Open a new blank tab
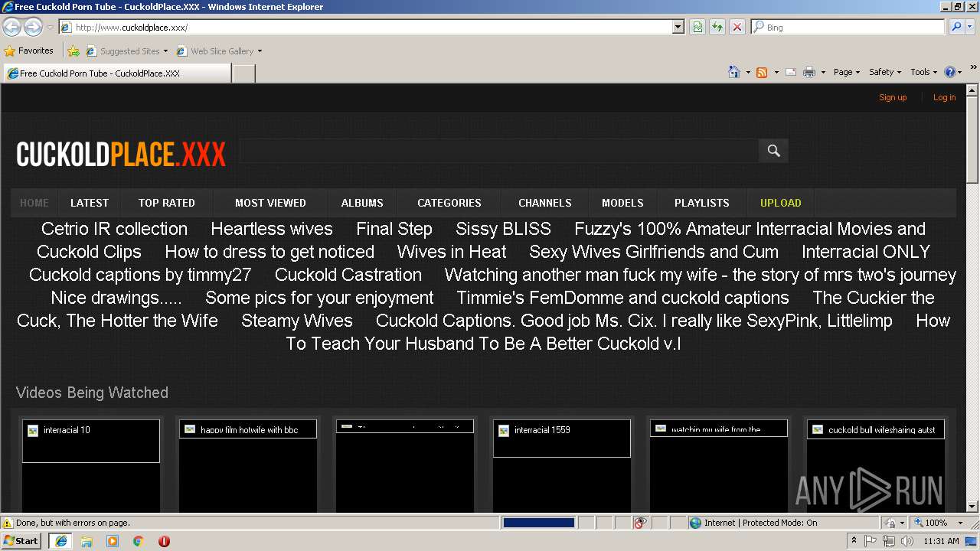980x551 pixels. (x=243, y=73)
